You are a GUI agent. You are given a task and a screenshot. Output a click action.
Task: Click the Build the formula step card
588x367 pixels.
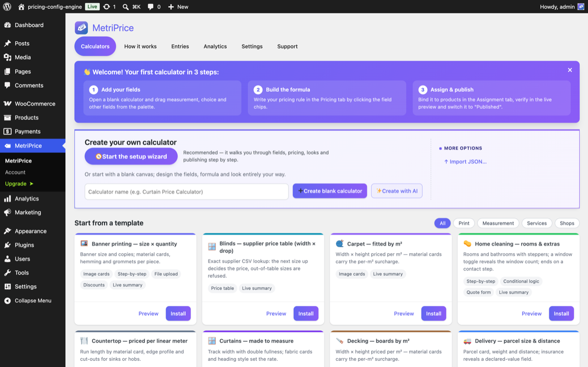coord(327,98)
